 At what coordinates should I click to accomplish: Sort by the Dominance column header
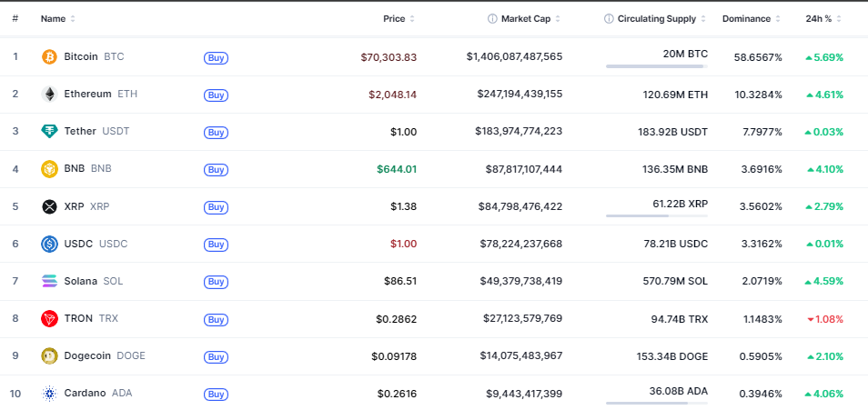point(746,18)
